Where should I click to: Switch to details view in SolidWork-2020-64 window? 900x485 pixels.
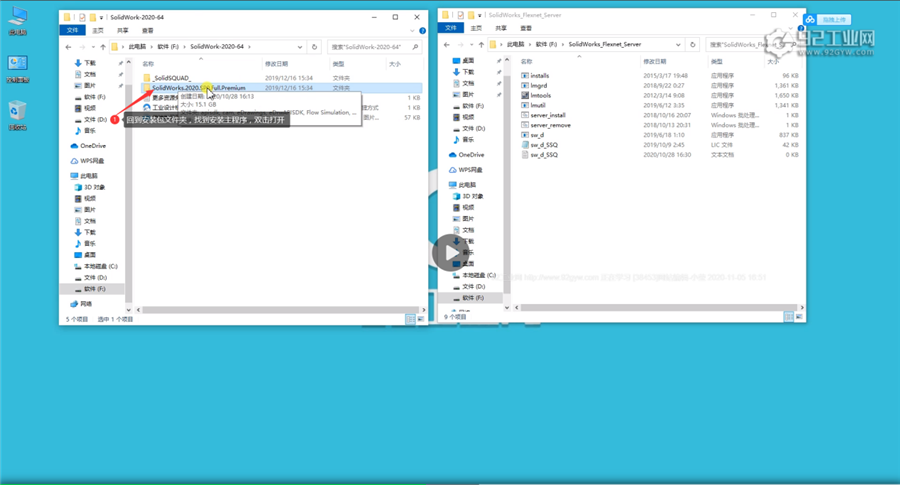pyautogui.click(x=410, y=319)
